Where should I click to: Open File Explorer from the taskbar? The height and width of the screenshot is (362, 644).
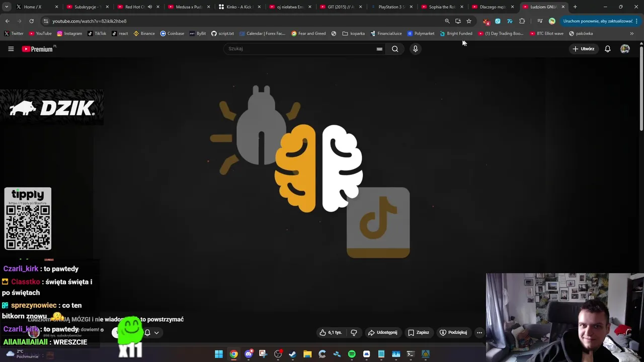[x=307, y=354]
